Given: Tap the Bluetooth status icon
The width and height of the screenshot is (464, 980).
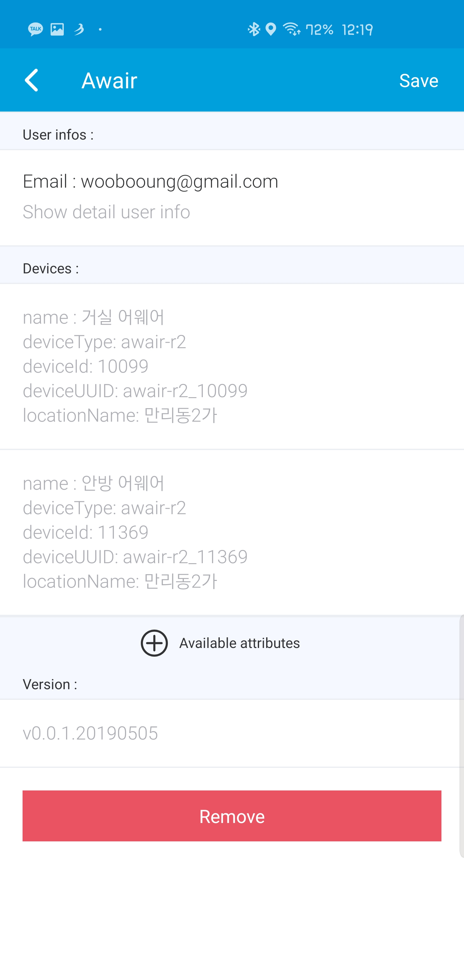Looking at the screenshot, I should coord(254,29).
